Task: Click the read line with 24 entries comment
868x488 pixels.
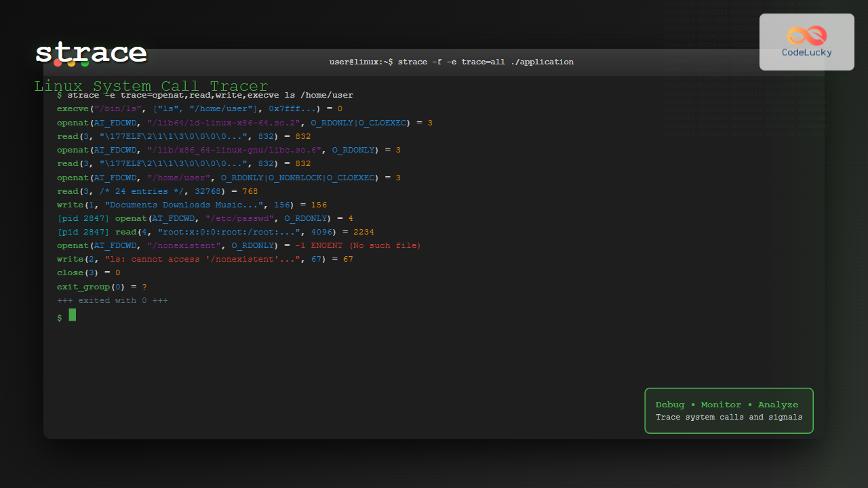Action: coord(157,191)
